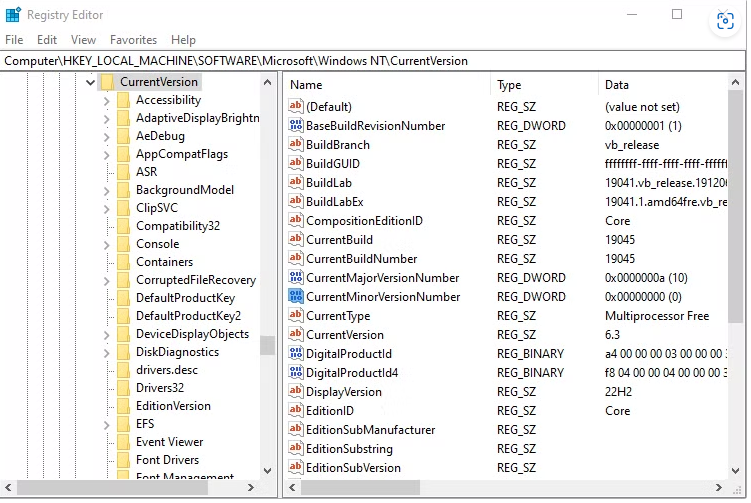Open the View menu
This screenshot has width=751, height=503.
tap(83, 40)
